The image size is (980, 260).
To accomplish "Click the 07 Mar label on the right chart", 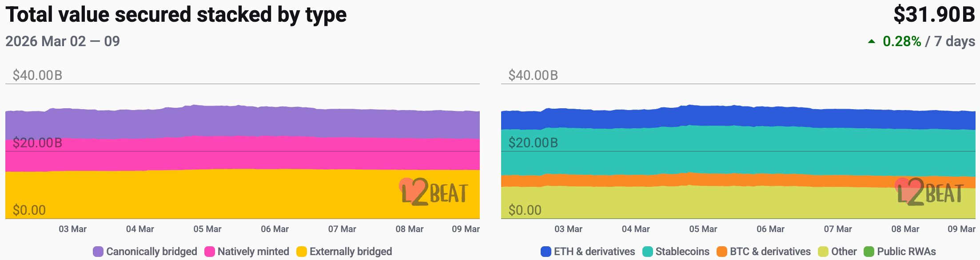I will coord(838,229).
